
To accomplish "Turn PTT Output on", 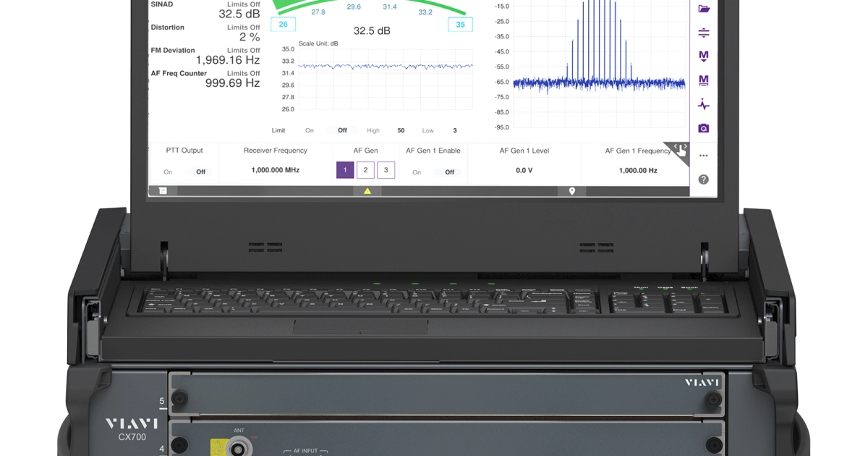I will 167,172.
